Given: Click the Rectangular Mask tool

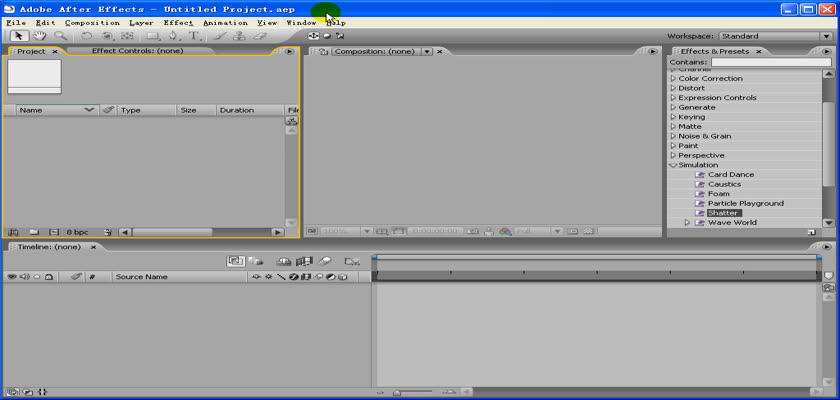Looking at the screenshot, I should point(152,36).
